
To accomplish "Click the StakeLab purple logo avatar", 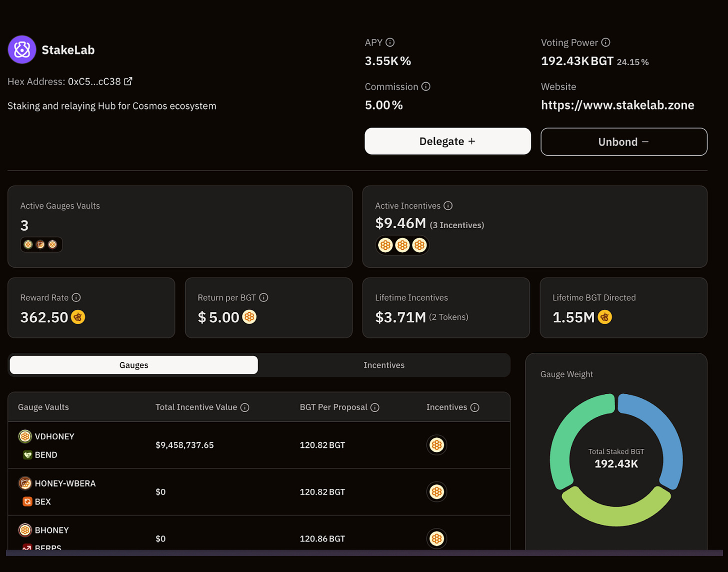I will pos(22,50).
